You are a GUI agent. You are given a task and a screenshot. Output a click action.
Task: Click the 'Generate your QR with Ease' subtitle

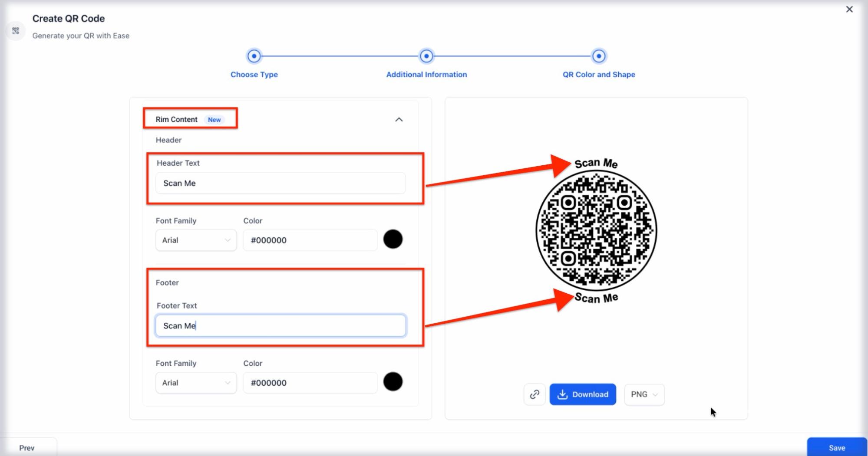(81, 36)
